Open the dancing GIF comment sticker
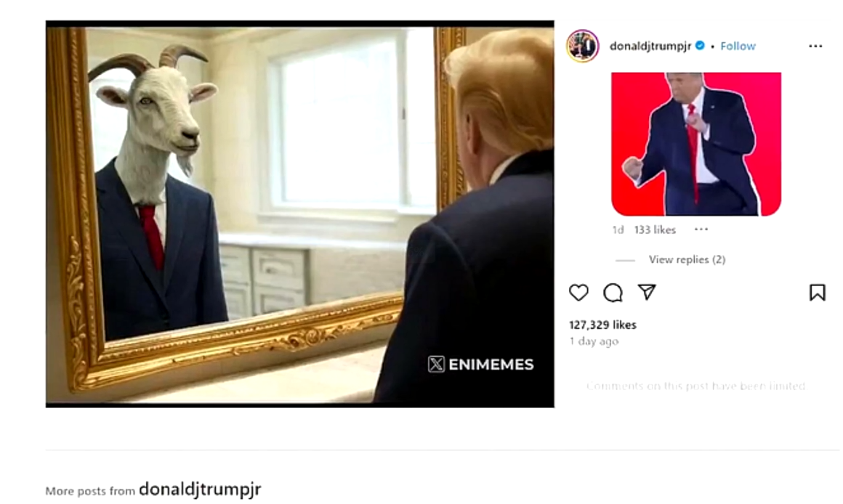Screen dimensions: 843x504 [x=696, y=144]
